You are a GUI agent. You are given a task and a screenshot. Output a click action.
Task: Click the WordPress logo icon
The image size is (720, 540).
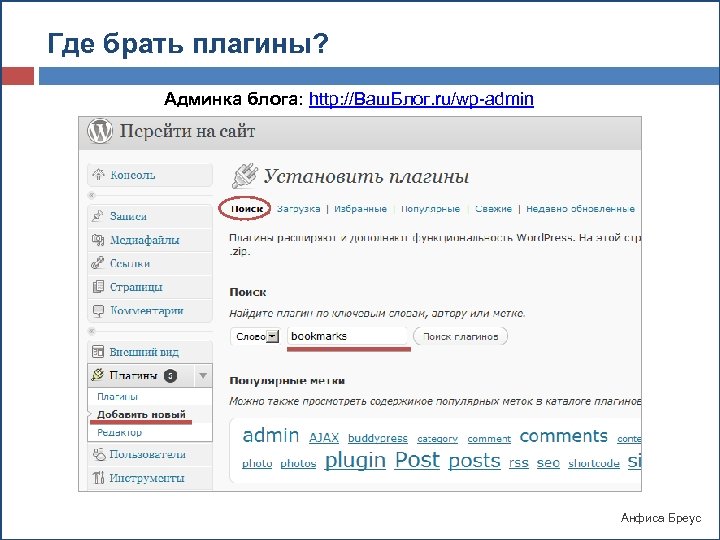(x=100, y=131)
